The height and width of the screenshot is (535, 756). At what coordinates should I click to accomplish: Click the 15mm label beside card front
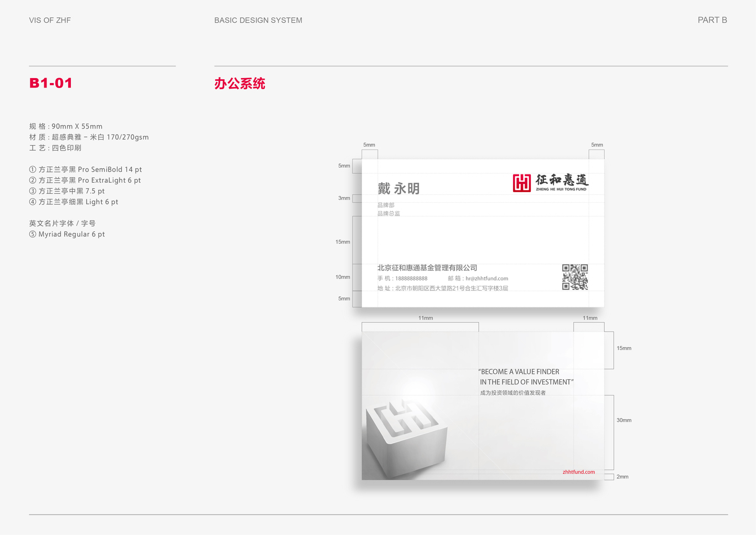343,242
